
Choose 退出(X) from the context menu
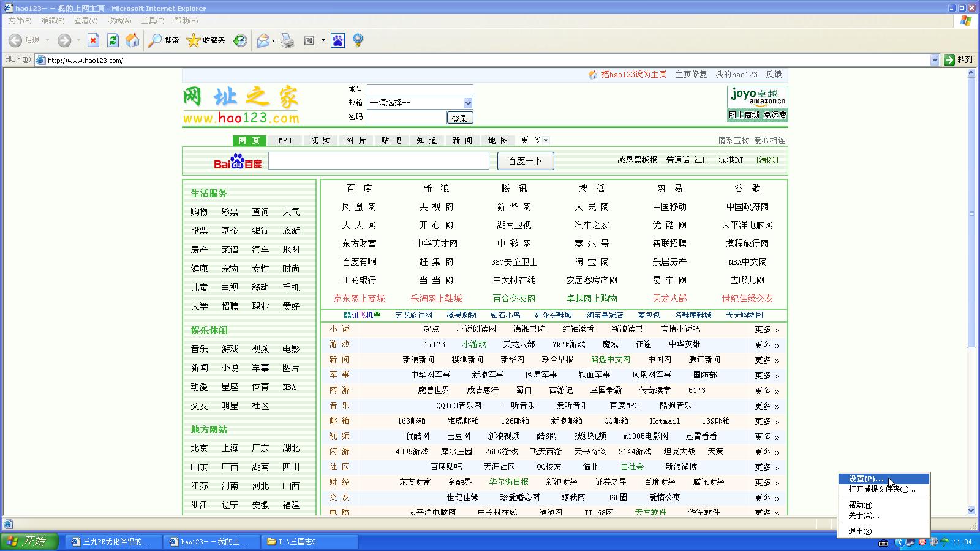860,531
